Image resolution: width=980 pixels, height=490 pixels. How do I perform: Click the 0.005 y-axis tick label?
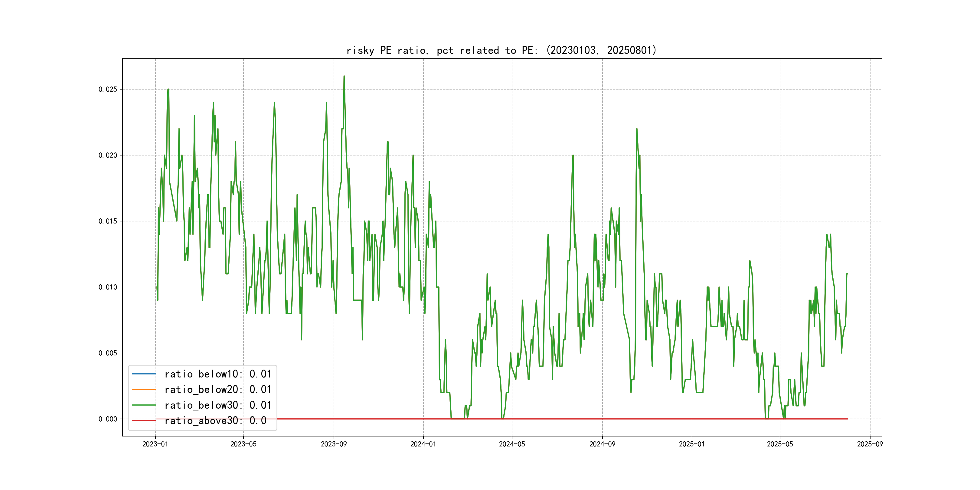108,353
